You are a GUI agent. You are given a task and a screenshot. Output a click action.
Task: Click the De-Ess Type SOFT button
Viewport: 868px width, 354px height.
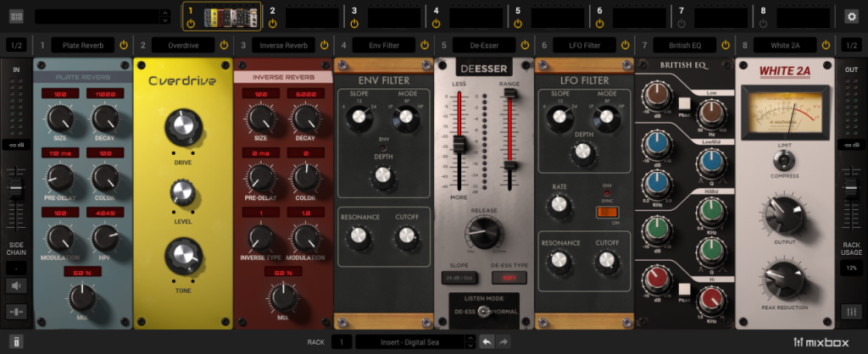click(x=509, y=277)
